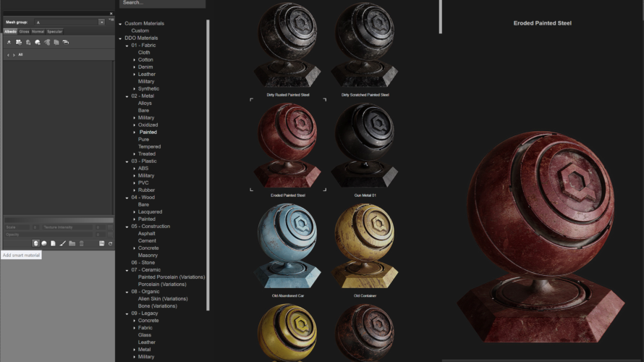Choose the Dirty Scratched Painted Steel thumbnail
This screenshot has height=362, width=644.
pos(365,45)
